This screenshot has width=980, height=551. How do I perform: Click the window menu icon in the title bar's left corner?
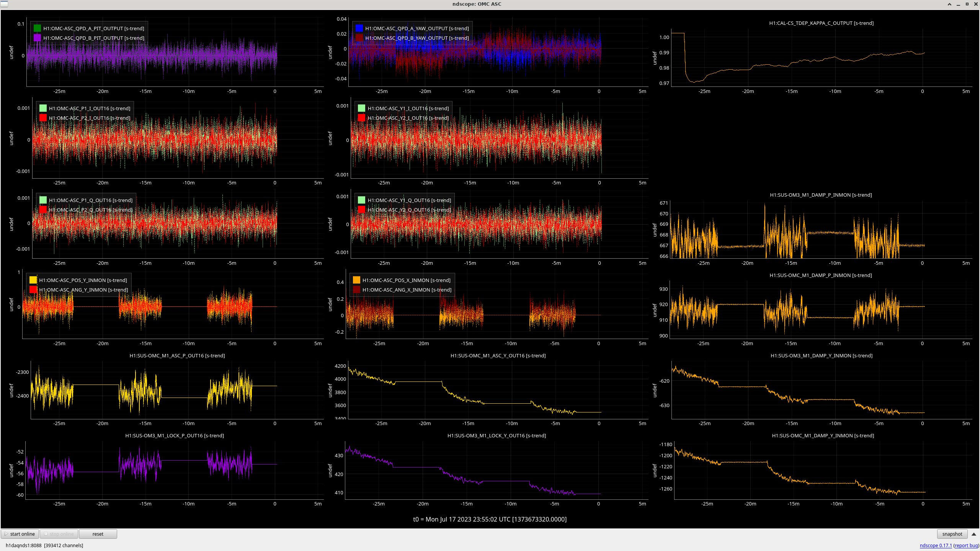(4, 4)
